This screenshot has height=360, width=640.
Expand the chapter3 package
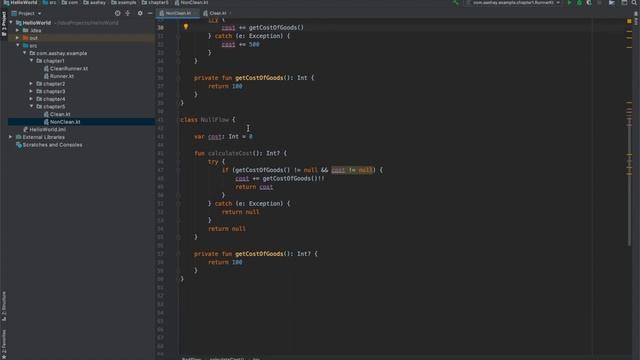coord(31,91)
